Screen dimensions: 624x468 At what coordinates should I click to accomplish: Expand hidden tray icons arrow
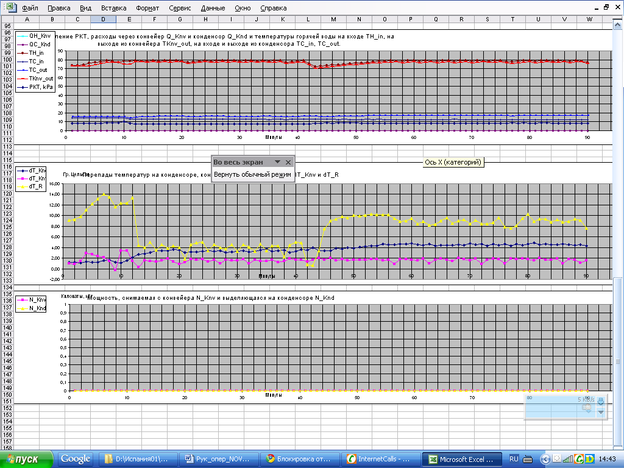pos(546,459)
